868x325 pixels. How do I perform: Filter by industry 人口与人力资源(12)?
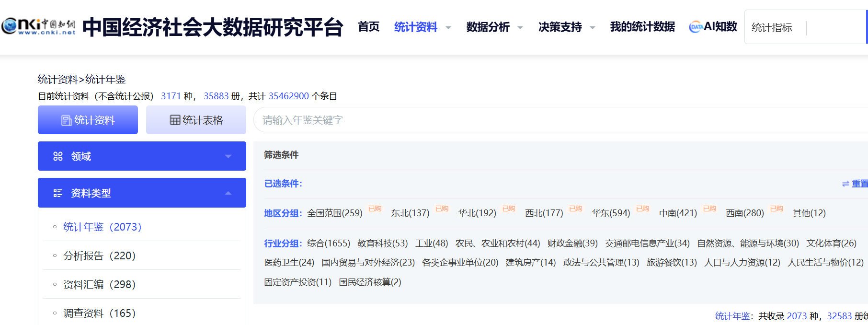click(x=742, y=262)
